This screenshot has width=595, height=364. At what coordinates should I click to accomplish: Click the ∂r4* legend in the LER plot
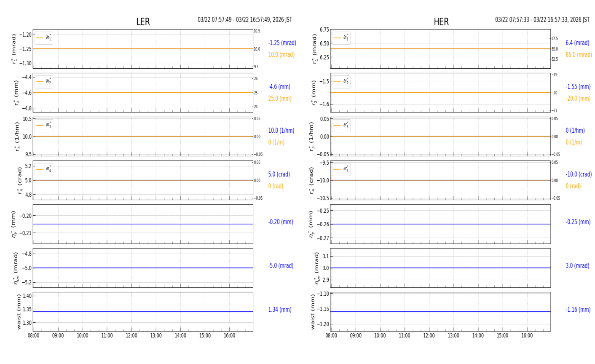[x=44, y=169]
